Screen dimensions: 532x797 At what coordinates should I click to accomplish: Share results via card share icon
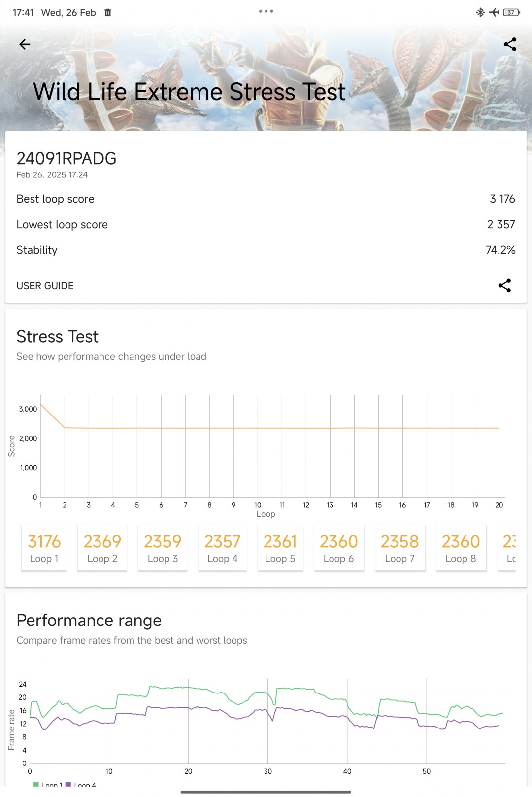(x=504, y=286)
